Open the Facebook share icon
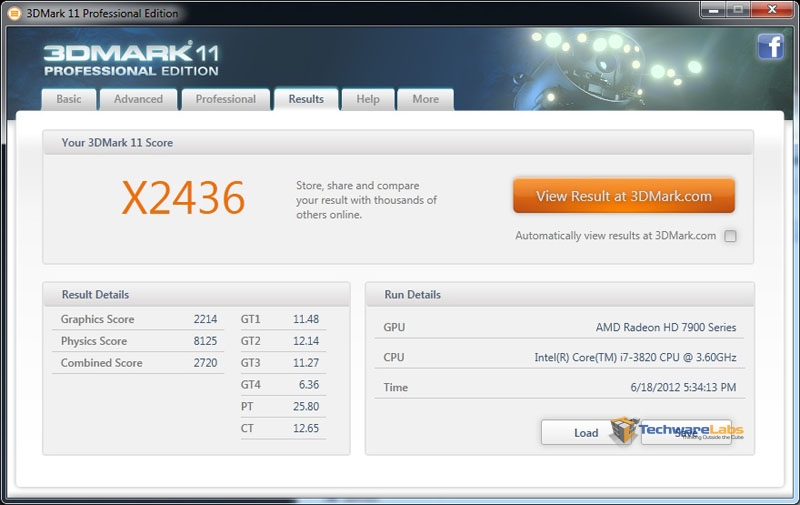The image size is (800, 505). coord(770,47)
